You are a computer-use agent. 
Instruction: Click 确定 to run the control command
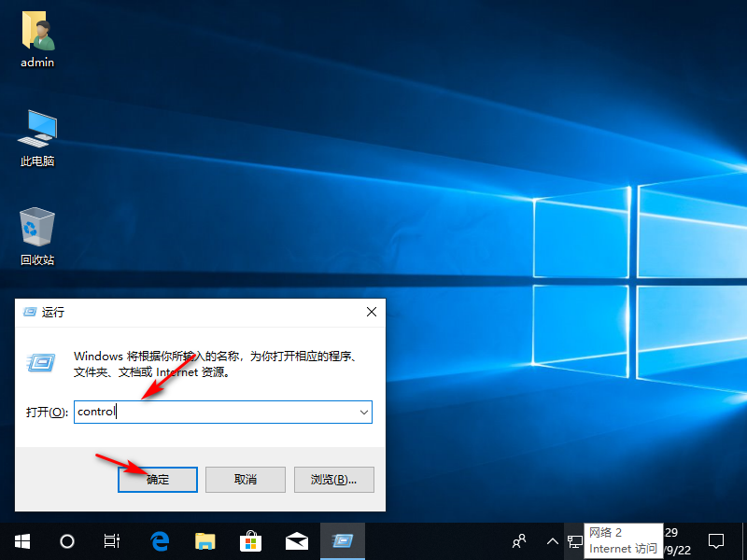click(x=157, y=479)
